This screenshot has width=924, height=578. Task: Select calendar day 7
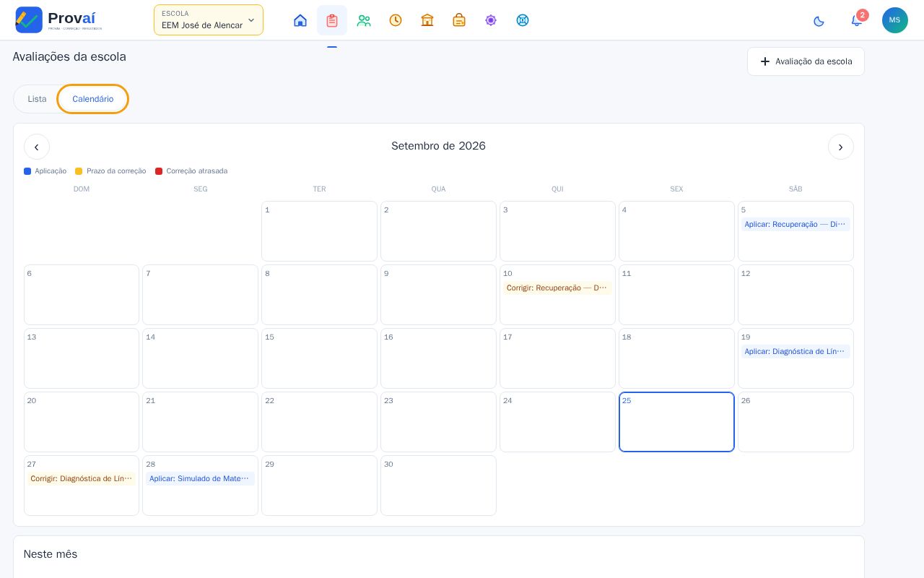tap(200, 295)
